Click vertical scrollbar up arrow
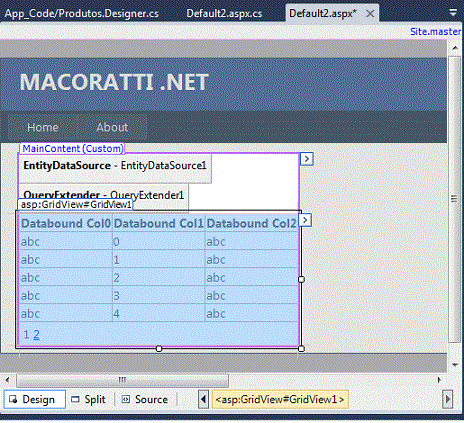 click(x=455, y=48)
